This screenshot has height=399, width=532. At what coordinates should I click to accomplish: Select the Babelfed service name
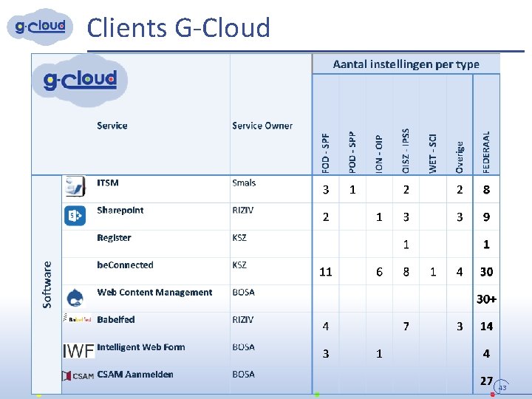[116, 320]
